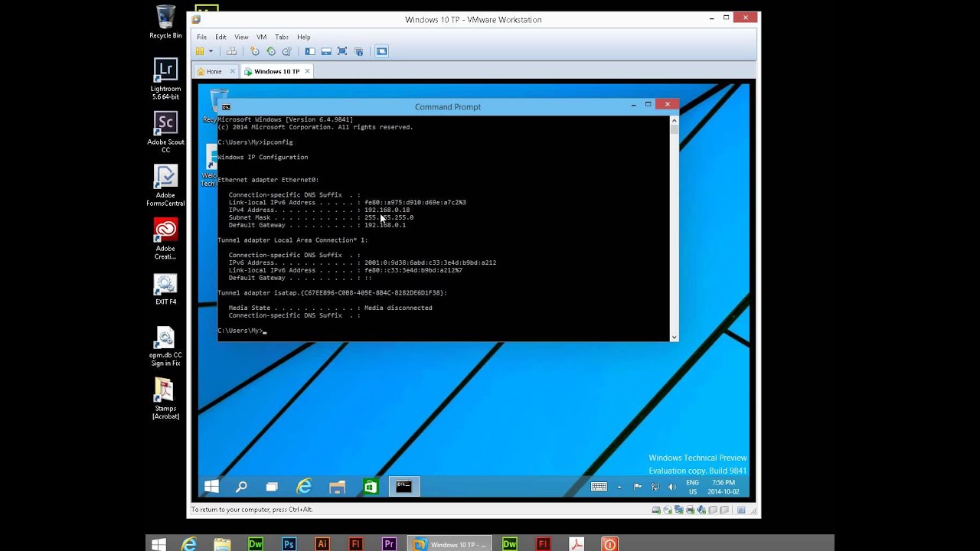Click the network adapter device status icon
Viewport: 980px width, 551px height.
[x=679, y=510]
